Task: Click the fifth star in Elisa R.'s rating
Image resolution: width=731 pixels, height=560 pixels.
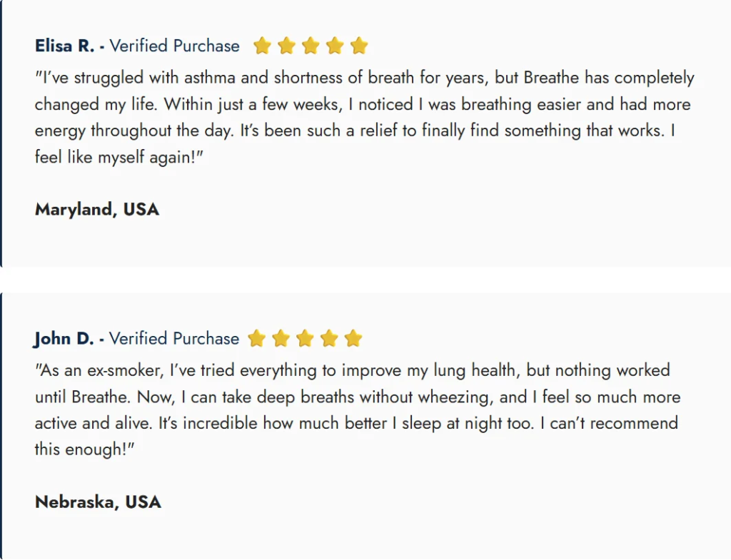Action: (x=359, y=46)
